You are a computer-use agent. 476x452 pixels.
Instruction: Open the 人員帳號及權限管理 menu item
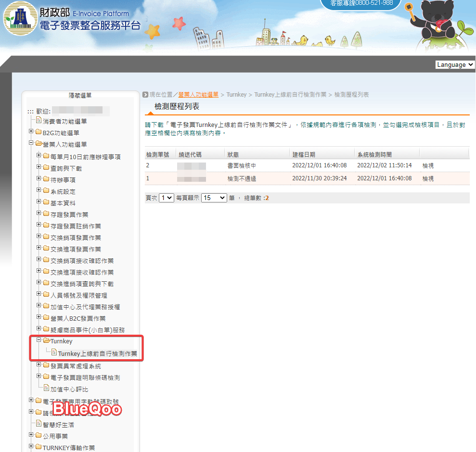point(78,295)
